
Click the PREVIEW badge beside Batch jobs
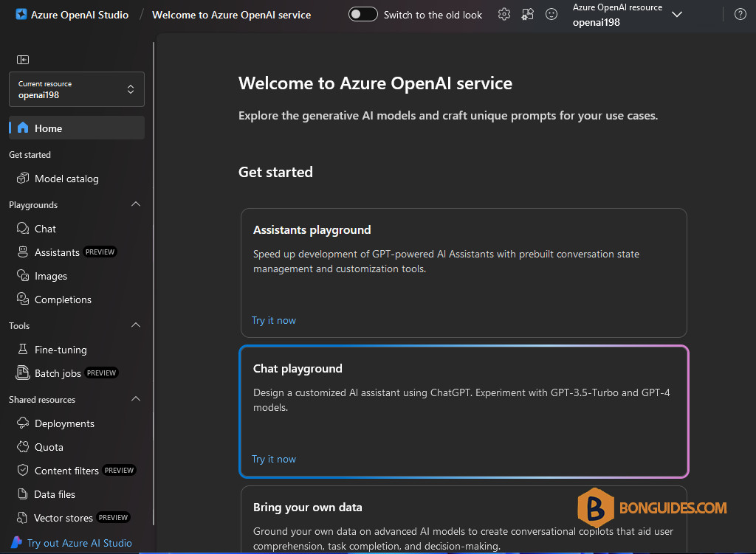click(101, 373)
